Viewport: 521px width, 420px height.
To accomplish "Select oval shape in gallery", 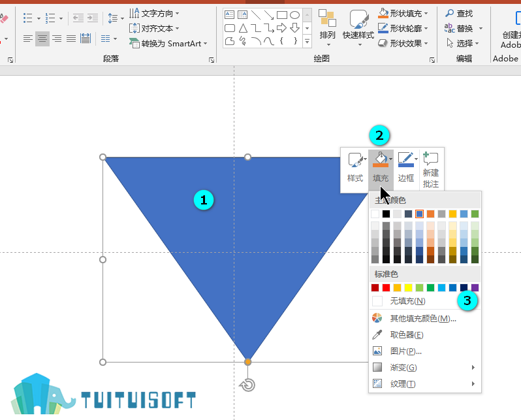I will point(294,14).
